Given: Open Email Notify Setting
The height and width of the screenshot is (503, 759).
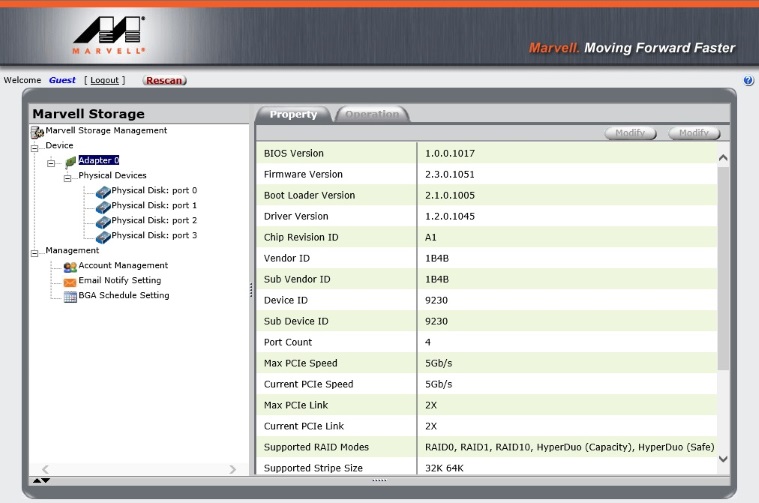Looking at the screenshot, I should point(120,280).
